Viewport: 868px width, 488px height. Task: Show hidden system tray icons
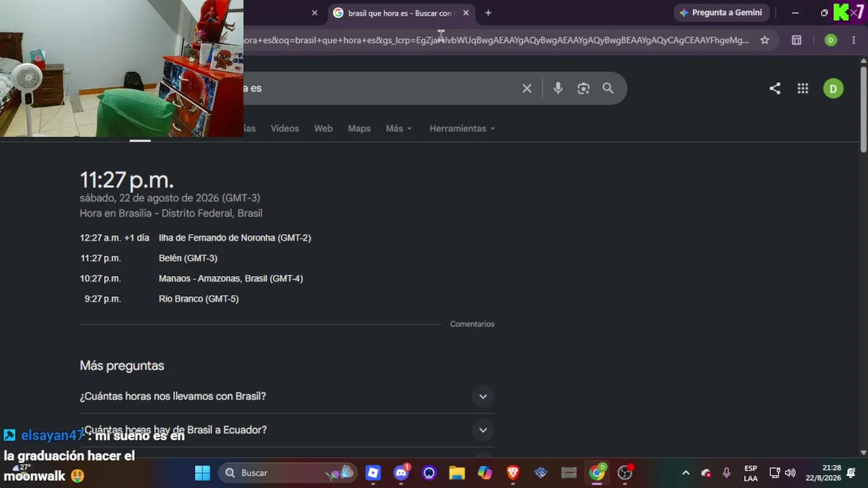click(x=686, y=473)
